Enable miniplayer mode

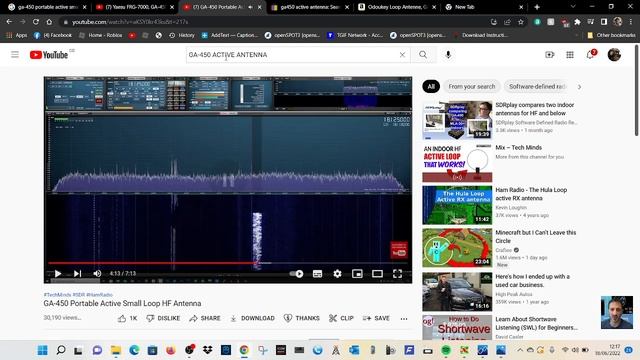pyautogui.click(x=357, y=273)
